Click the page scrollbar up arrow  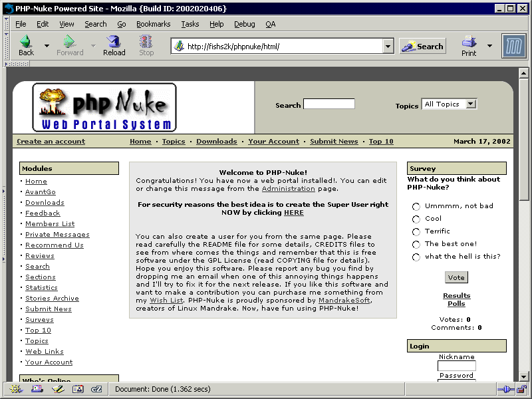(x=524, y=73)
